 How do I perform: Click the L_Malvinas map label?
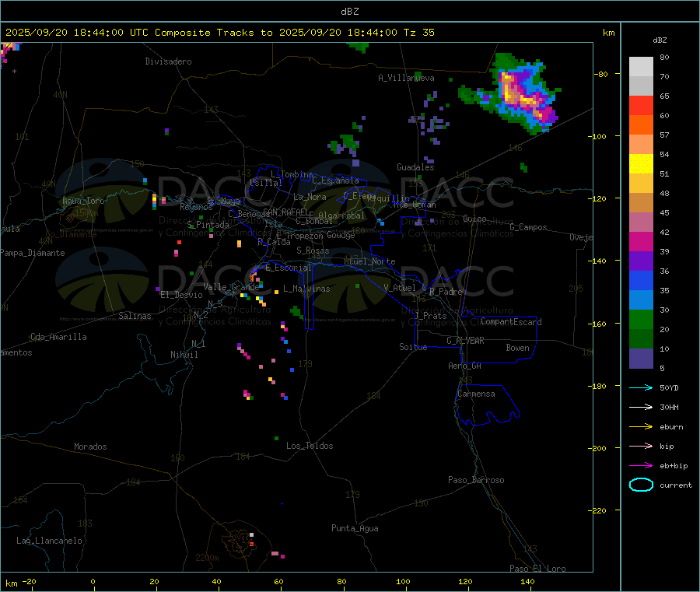[306, 289]
